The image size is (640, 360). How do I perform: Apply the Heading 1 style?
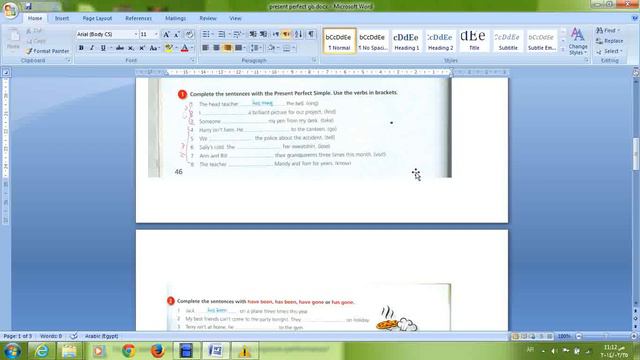click(x=407, y=41)
